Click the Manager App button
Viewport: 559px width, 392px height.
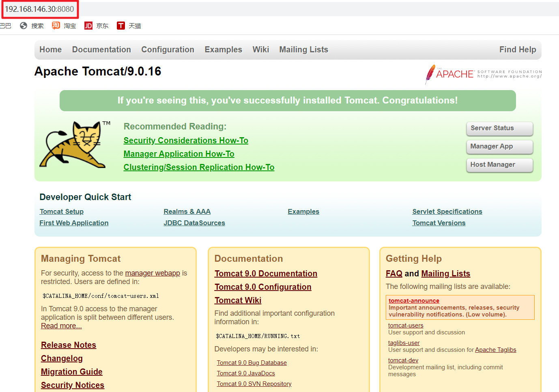tap(499, 146)
